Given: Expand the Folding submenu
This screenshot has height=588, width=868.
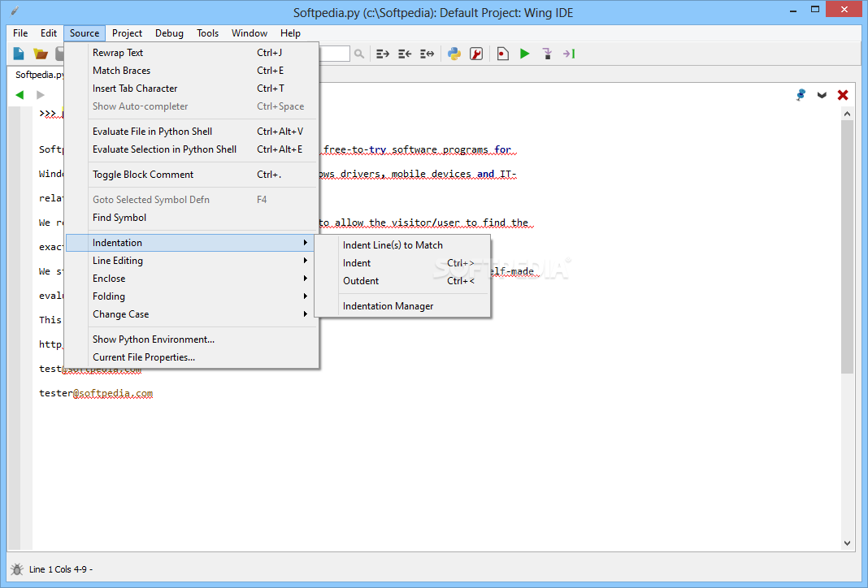Looking at the screenshot, I should [192, 296].
